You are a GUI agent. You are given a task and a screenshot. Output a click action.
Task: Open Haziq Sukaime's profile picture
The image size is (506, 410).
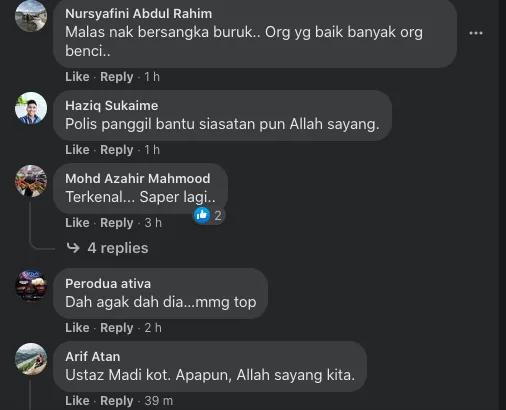tap(31, 108)
